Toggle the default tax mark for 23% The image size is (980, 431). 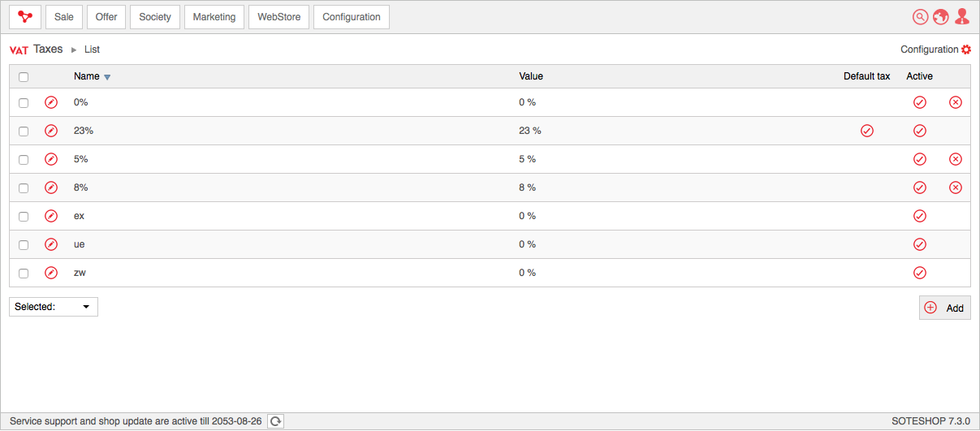click(x=867, y=131)
